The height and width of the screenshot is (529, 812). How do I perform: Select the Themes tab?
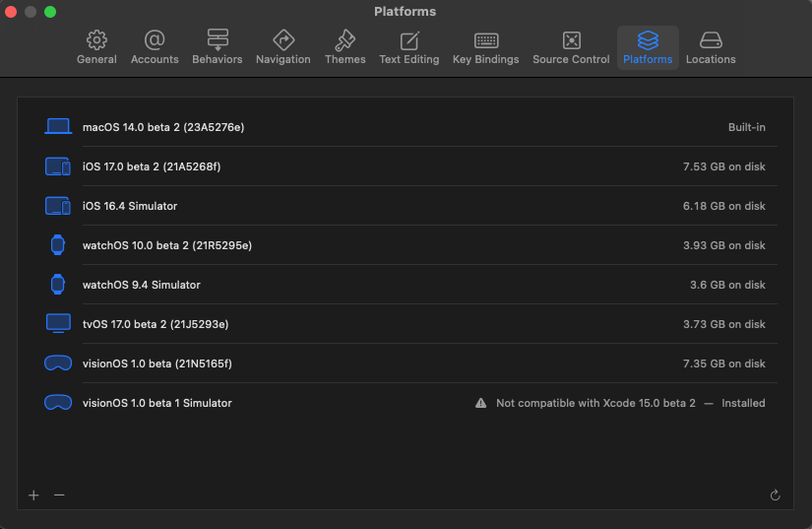pos(344,47)
